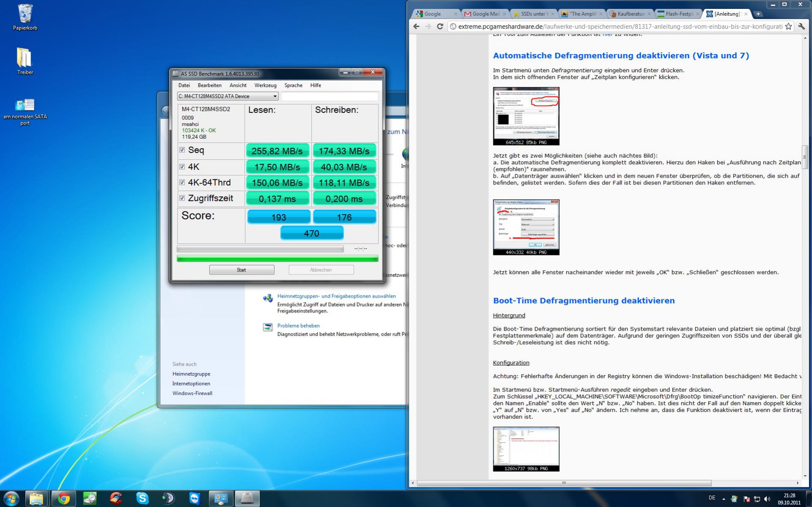Screen dimensions: 812x507
Task: Uncheck the 4K benchmark checkbox
Action: click(182, 167)
